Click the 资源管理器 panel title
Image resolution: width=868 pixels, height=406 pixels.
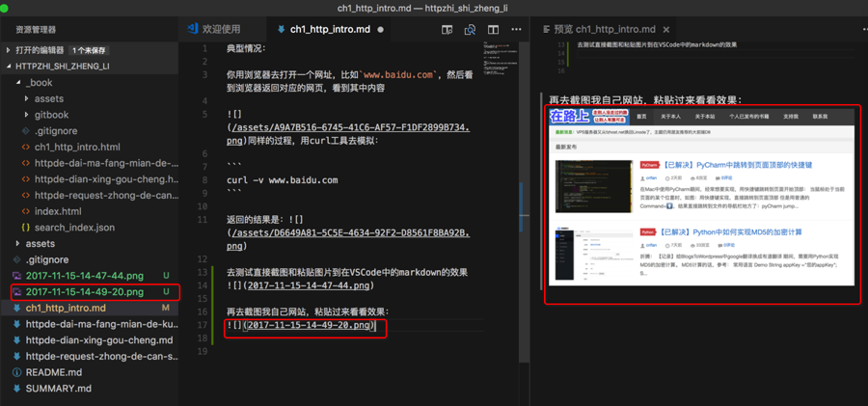tap(36, 29)
